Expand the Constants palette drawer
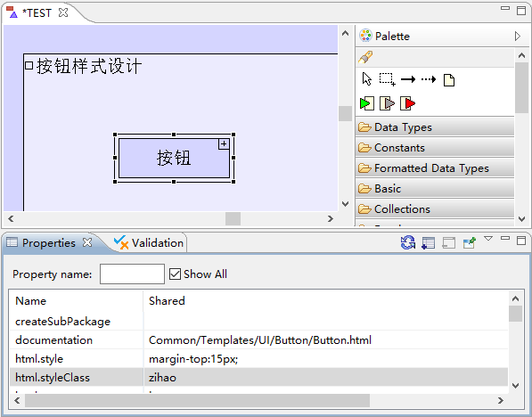 pos(435,147)
